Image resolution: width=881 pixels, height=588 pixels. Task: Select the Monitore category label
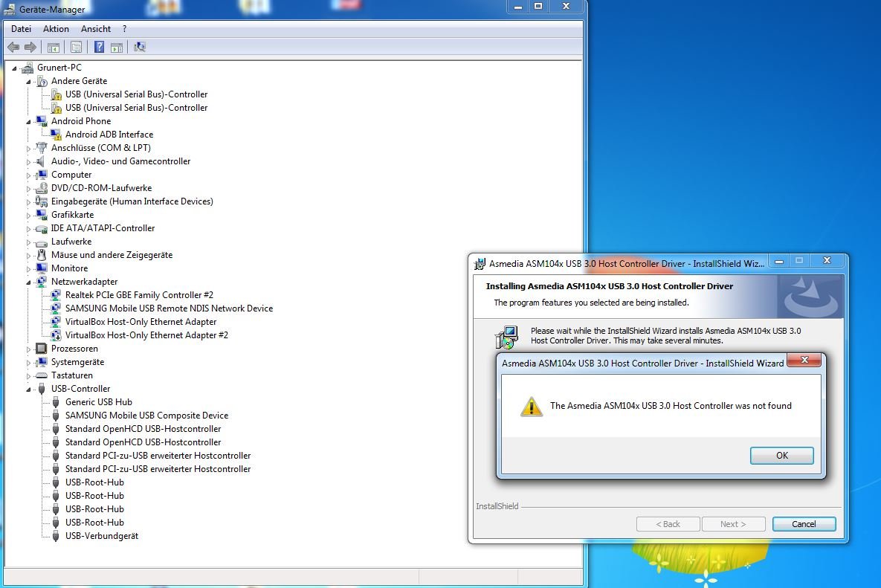point(70,268)
